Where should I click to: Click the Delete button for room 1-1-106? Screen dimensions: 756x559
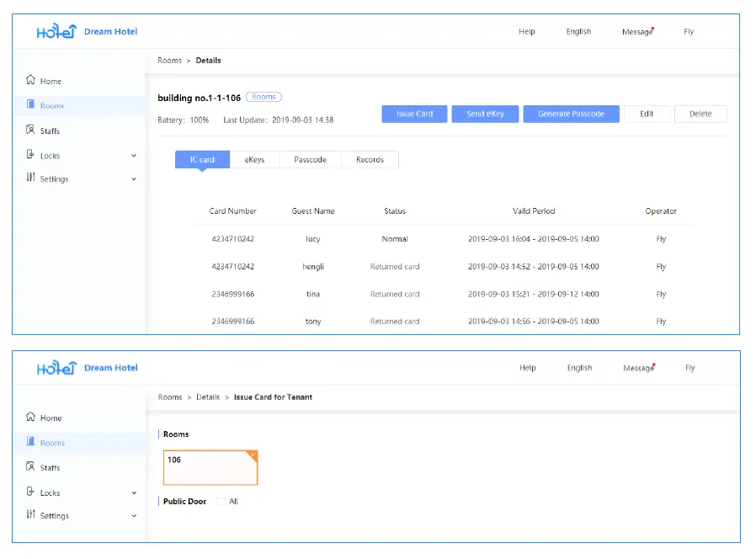700,114
